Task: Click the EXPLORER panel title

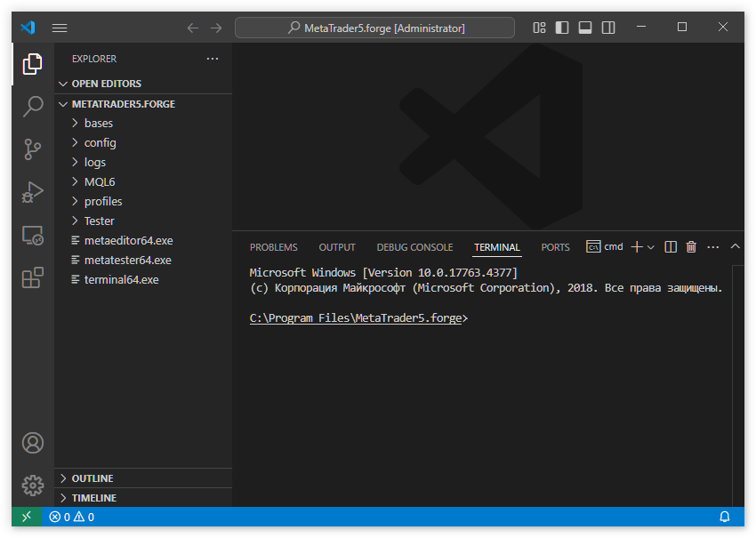Action: (94, 59)
